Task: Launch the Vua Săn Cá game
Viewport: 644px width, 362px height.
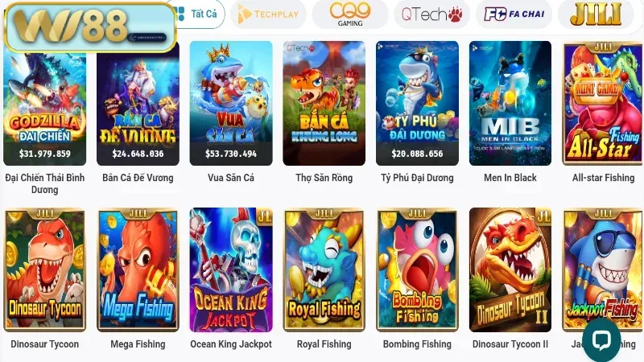Action: coord(231,103)
